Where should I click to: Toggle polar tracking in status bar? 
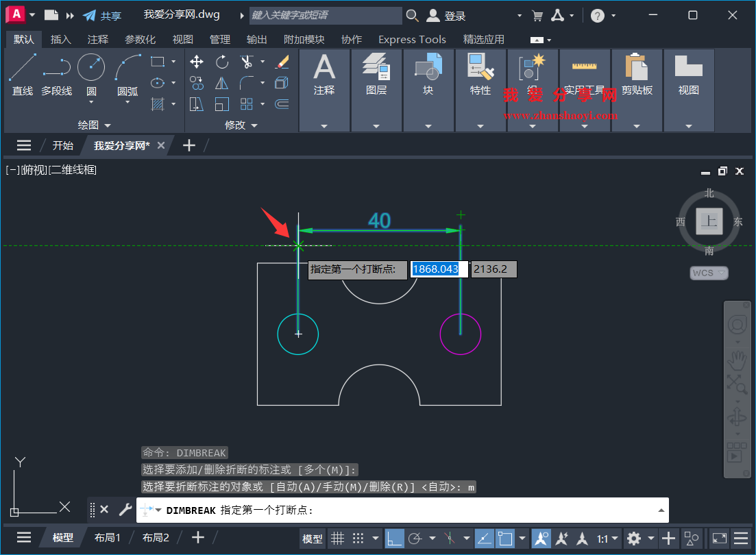pos(415,538)
